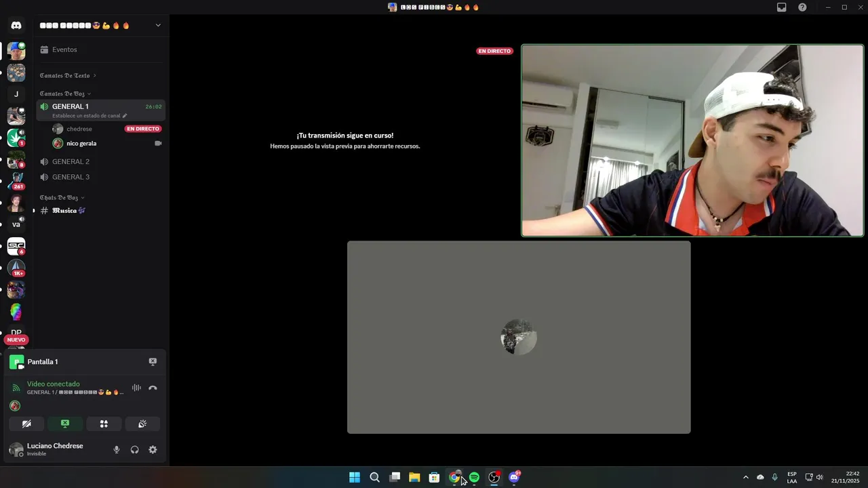Click the 26:02 call timer text
Viewport: 868px width, 488px height.
[153, 106]
